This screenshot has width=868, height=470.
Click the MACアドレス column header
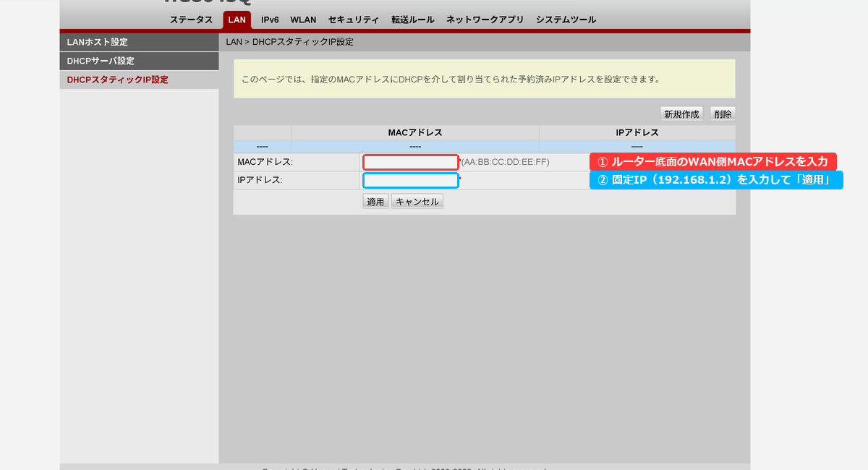pos(415,133)
